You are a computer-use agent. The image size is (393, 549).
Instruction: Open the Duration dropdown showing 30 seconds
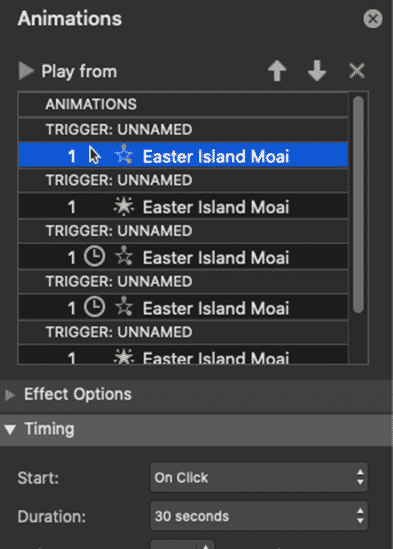coord(259,516)
